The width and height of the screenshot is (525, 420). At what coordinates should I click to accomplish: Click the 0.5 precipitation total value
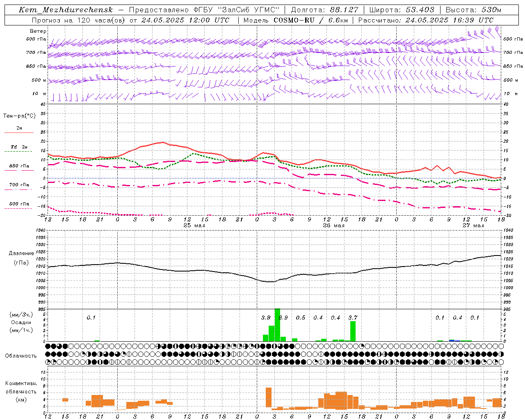[x=301, y=317]
